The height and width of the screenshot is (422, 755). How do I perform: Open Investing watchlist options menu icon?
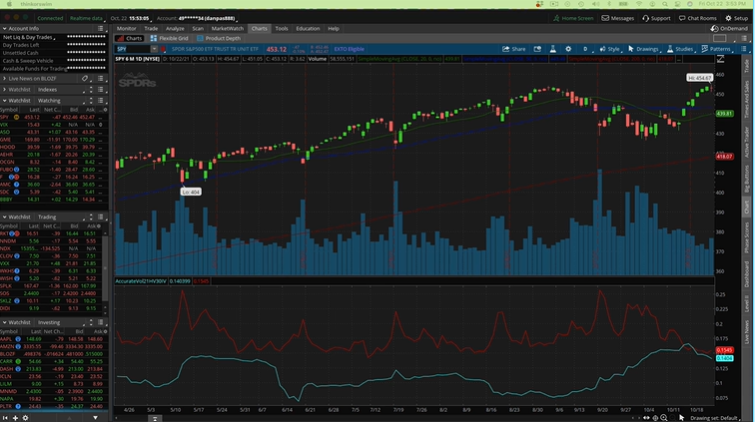pos(101,322)
